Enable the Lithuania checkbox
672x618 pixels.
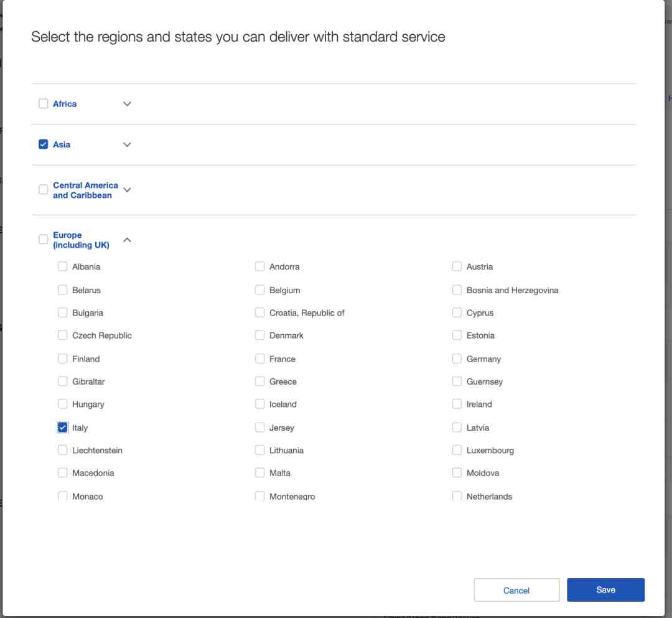click(x=259, y=450)
